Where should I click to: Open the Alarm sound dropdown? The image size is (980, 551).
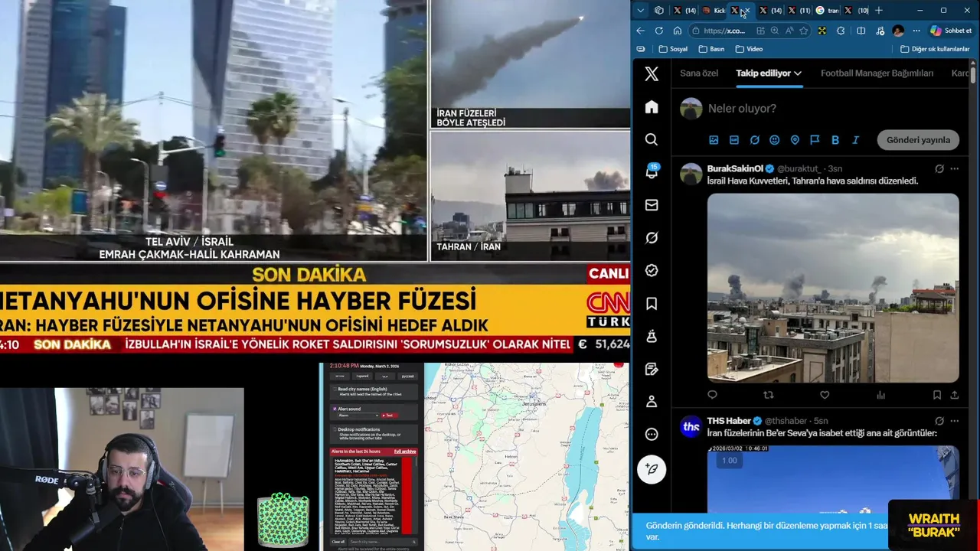[x=358, y=415]
